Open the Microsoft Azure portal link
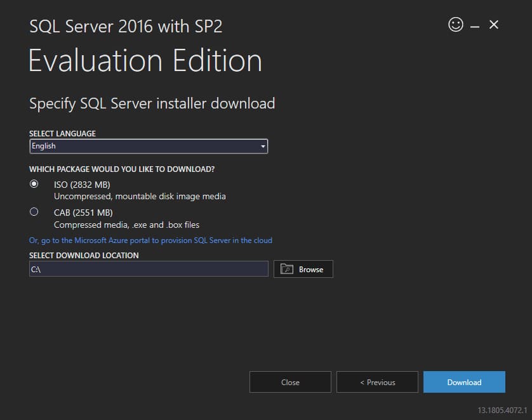Screen dimensions: 532x420 tap(150, 240)
